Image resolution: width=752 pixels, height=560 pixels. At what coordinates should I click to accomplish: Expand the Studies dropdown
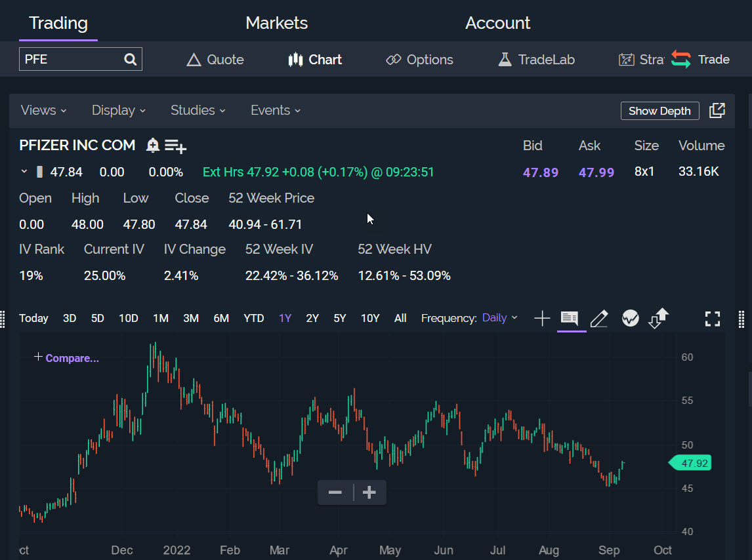(198, 110)
